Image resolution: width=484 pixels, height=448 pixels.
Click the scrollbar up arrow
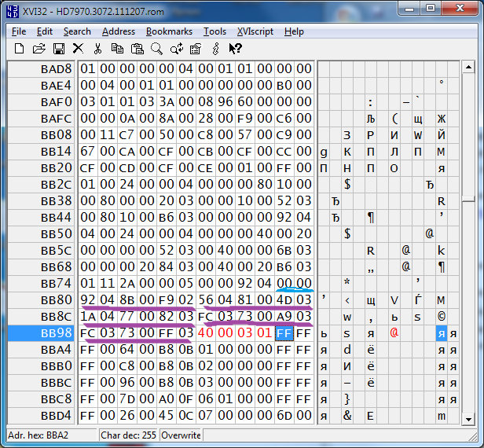(468, 67)
